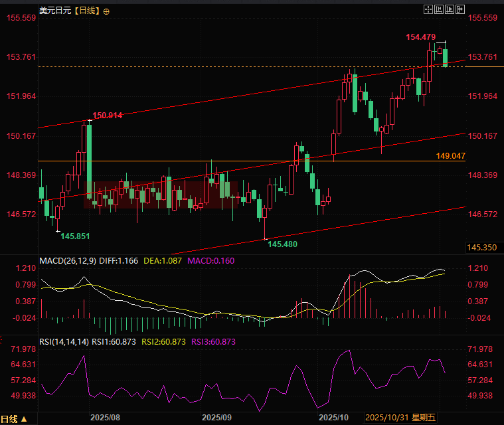Click the RSI3:60.873 value
Screen dimensions: 504x425
[x=213, y=342]
